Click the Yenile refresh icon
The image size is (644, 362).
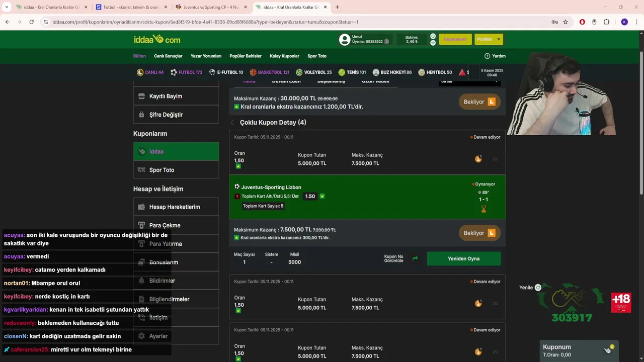538,288
